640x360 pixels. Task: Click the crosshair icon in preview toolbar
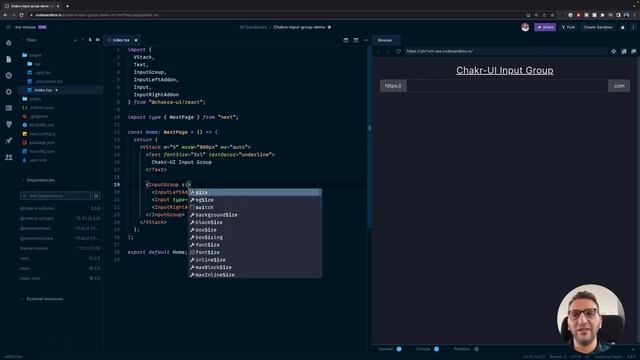tap(613, 51)
